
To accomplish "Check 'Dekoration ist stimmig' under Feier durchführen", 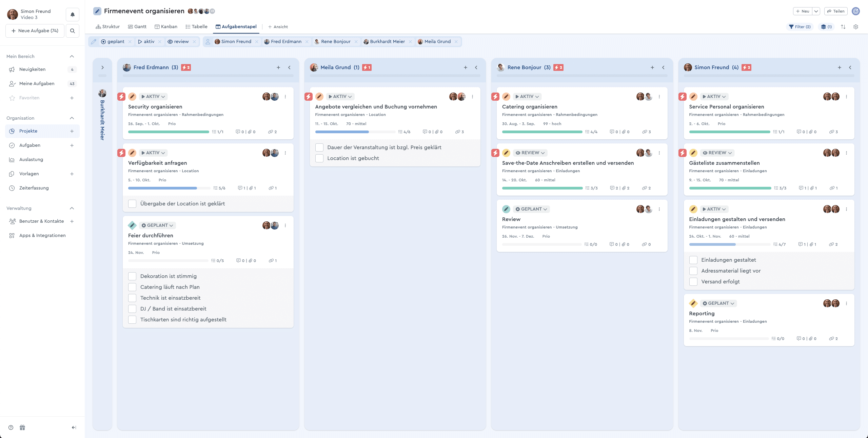I will pyautogui.click(x=132, y=276).
